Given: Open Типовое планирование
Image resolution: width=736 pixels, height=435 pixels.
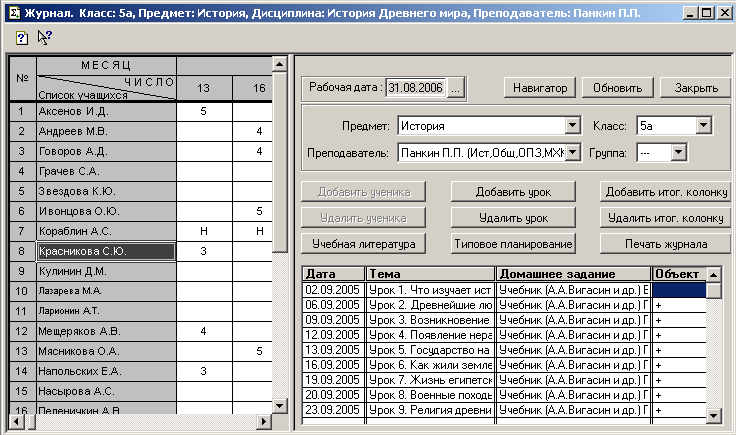Looking at the screenshot, I should [x=513, y=244].
